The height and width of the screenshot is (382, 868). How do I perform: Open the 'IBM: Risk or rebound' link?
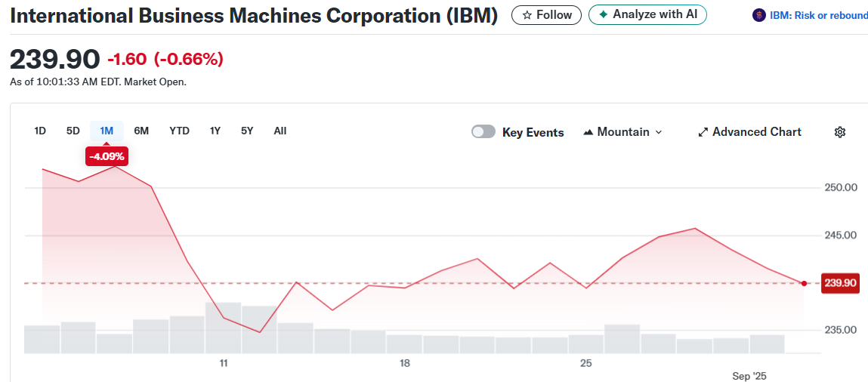[x=819, y=16]
